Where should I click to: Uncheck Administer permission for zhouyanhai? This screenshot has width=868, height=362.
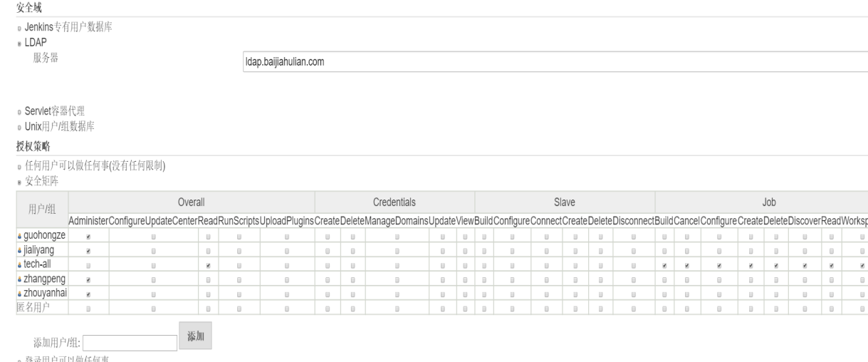[x=88, y=294]
